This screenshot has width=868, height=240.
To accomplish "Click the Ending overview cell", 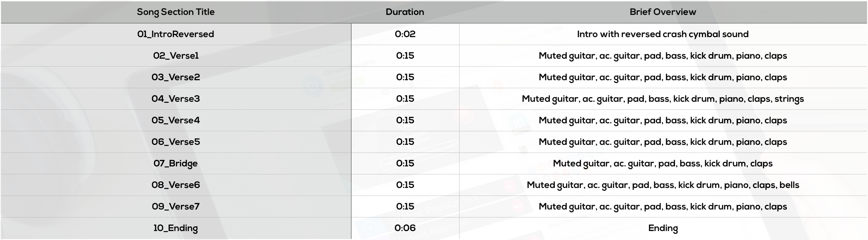I will (662, 228).
